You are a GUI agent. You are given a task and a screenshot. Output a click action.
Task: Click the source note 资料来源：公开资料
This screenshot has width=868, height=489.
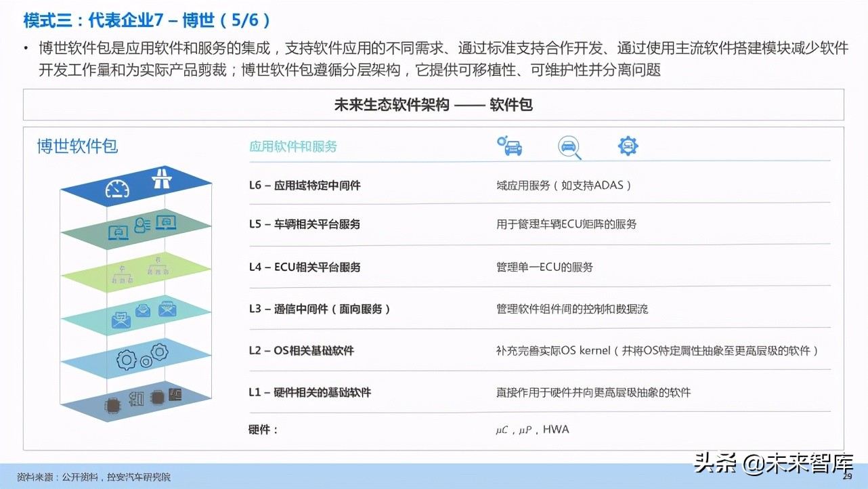tap(57, 477)
